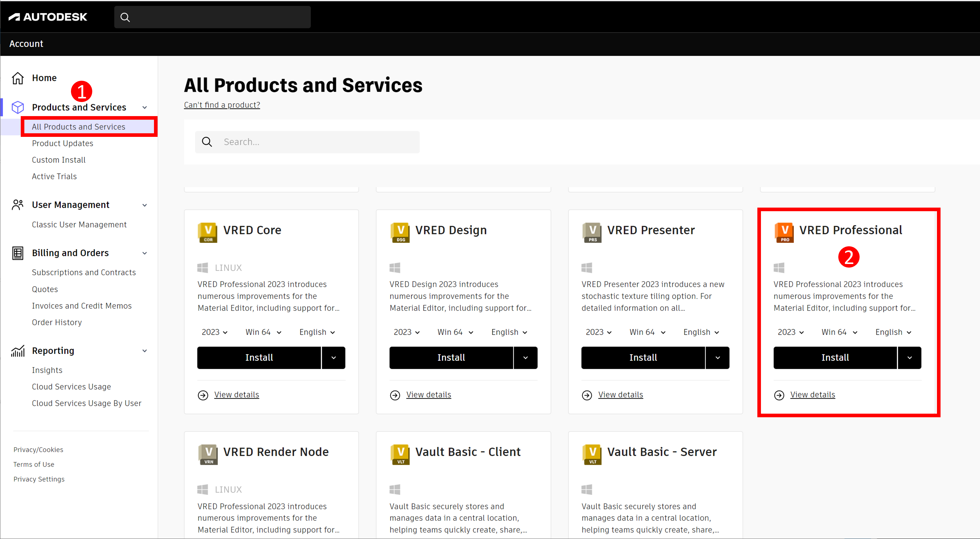
Task: Collapse the User Management section chevron
Action: coord(145,205)
